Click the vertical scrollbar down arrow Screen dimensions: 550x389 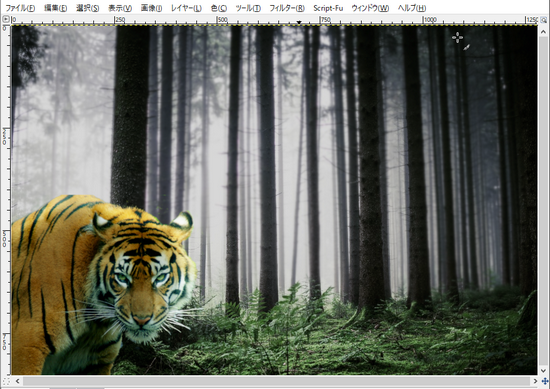coord(544,370)
